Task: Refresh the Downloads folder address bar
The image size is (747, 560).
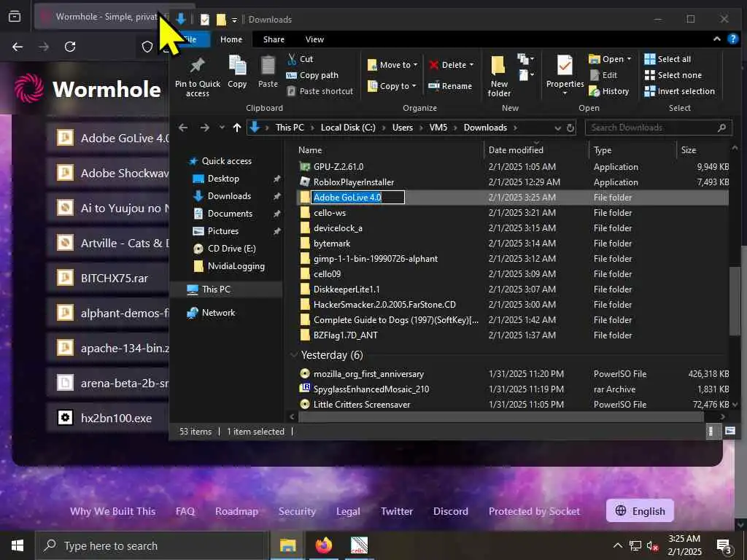Action: coord(570,128)
